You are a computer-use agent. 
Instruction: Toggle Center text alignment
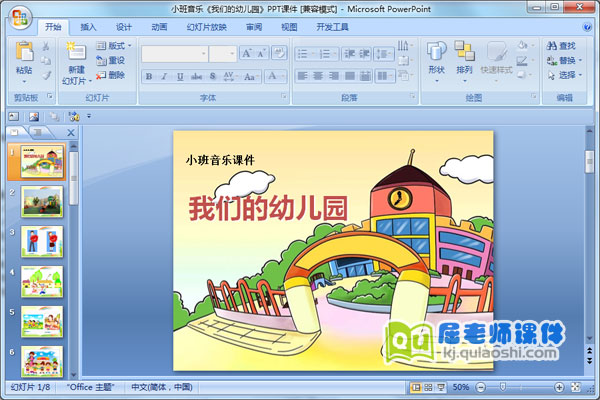318,76
